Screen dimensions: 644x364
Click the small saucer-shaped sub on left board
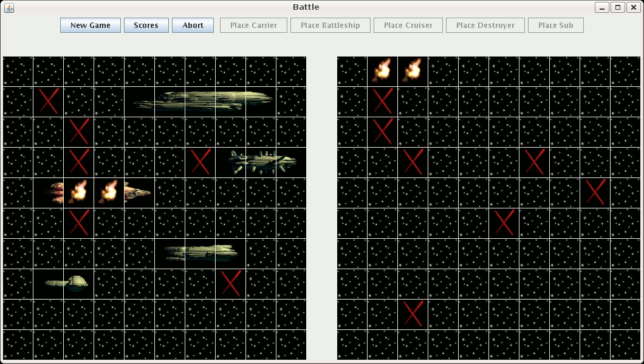pyautogui.click(x=67, y=283)
